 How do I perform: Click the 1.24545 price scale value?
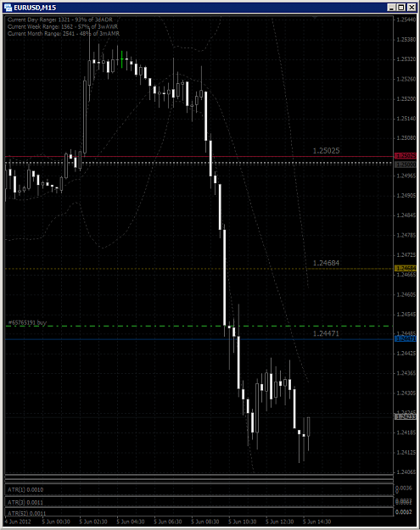click(406, 315)
